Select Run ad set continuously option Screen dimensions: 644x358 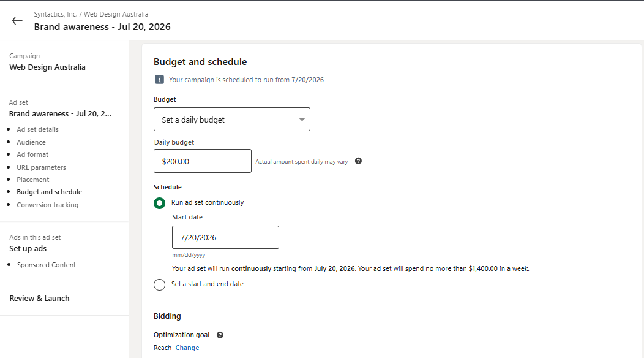[x=159, y=203]
